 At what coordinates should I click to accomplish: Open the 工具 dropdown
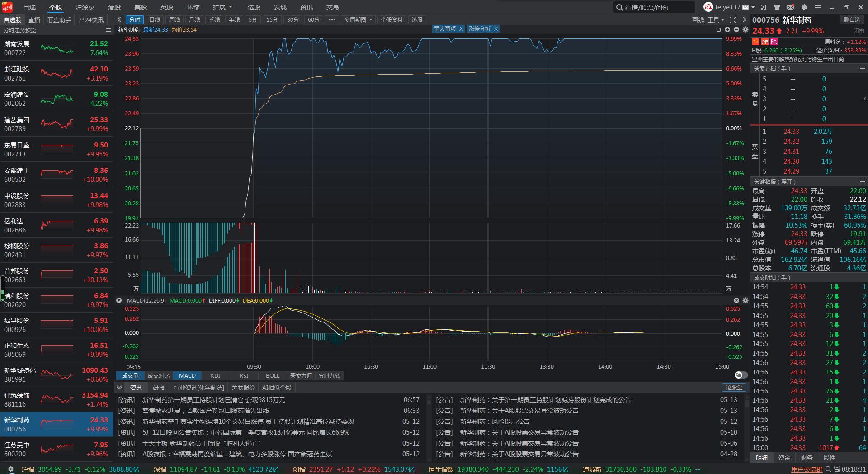point(716,20)
